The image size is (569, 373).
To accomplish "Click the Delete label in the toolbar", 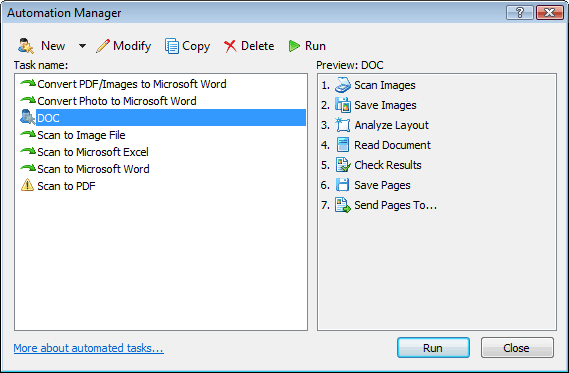I will pyautogui.click(x=257, y=46).
